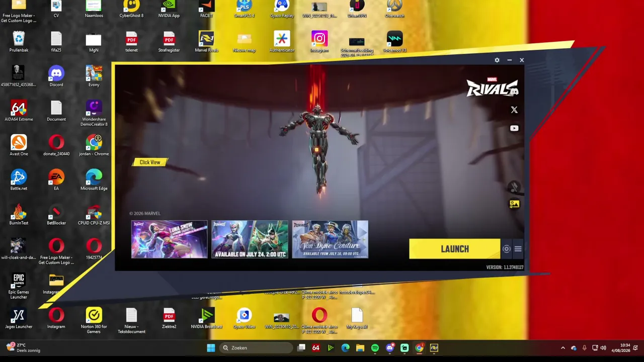Open Microsoft Edge desktop shortcut
Screen dimensions: 644x362
(94, 180)
